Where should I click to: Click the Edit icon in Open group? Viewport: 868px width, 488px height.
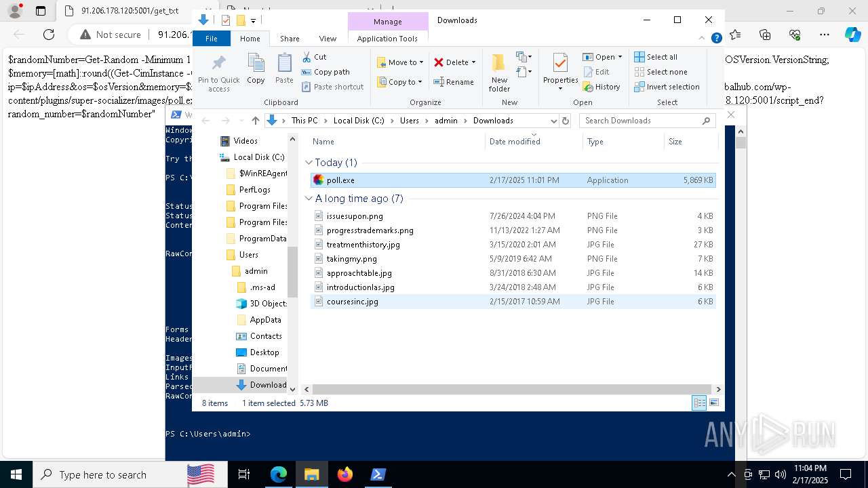[588, 72]
